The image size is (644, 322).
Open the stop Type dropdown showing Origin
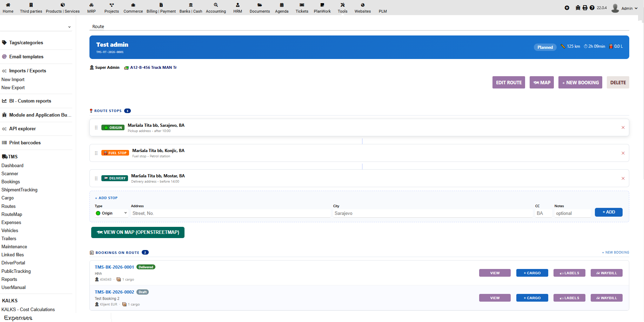pyautogui.click(x=111, y=213)
